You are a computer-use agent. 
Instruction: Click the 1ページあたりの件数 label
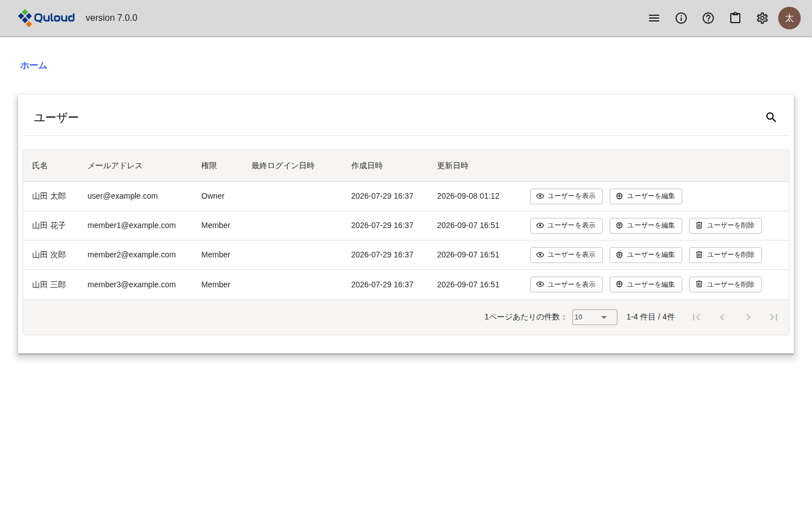click(x=525, y=317)
